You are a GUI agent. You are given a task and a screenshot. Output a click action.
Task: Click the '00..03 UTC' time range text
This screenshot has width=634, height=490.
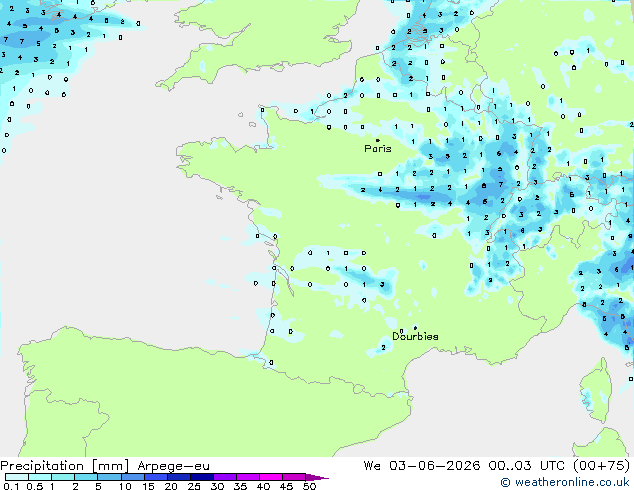pos(526,465)
